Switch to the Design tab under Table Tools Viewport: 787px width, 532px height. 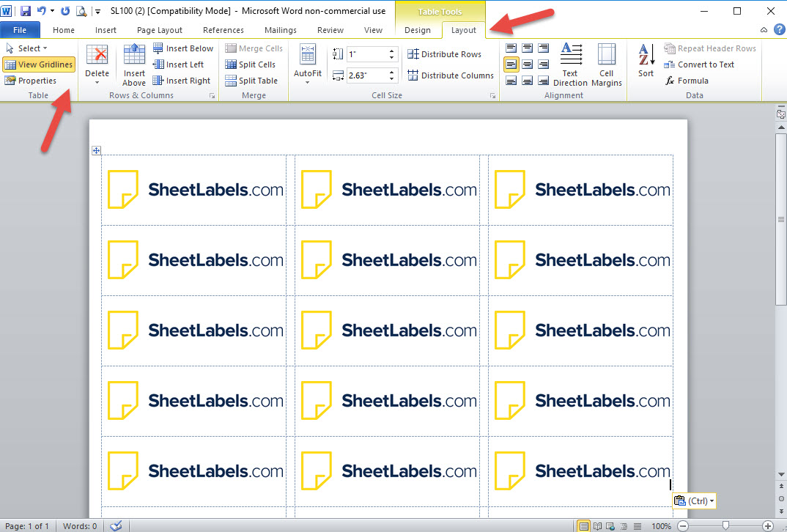[418, 30]
